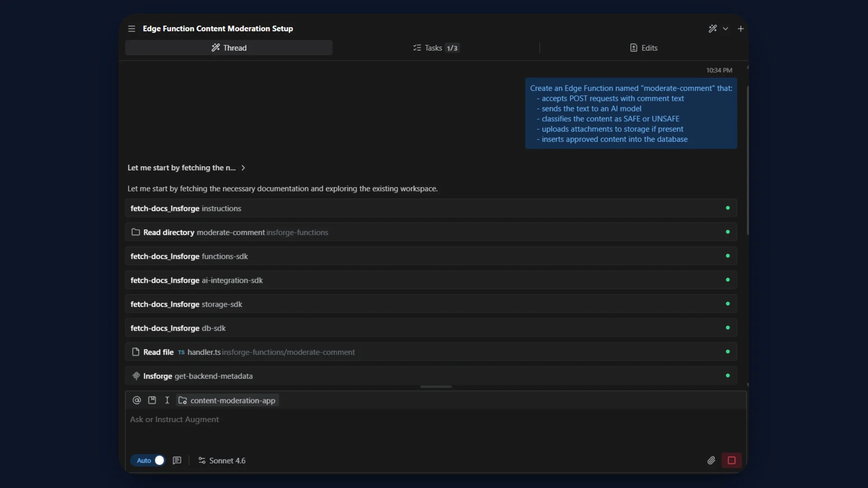Image resolution: width=868 pixels, height=488 pixels.
Task: Open the hamburger menu icon
Action: 132,28
